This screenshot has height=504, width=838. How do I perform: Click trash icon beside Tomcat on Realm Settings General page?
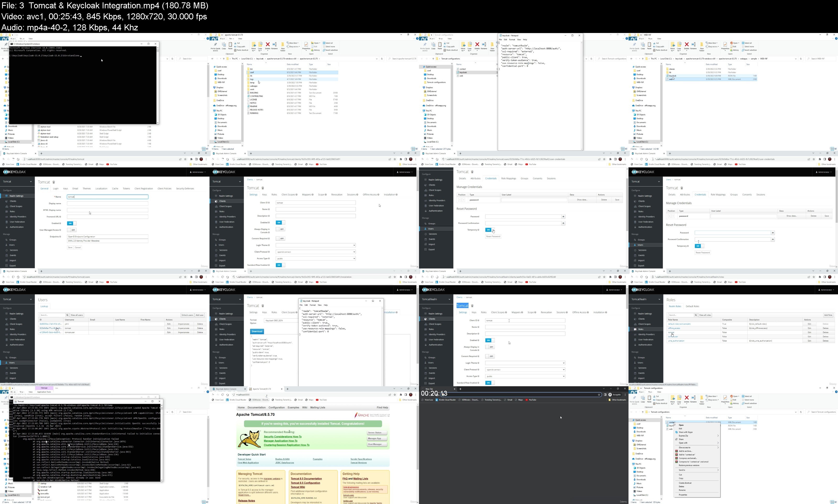[x=54, y=182]
